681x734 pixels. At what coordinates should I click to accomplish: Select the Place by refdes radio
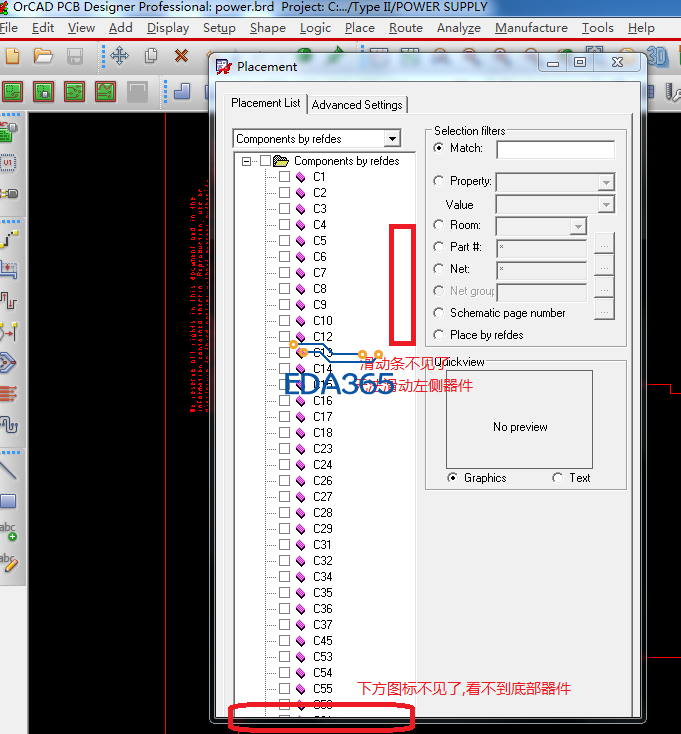[x=439, y=335]
